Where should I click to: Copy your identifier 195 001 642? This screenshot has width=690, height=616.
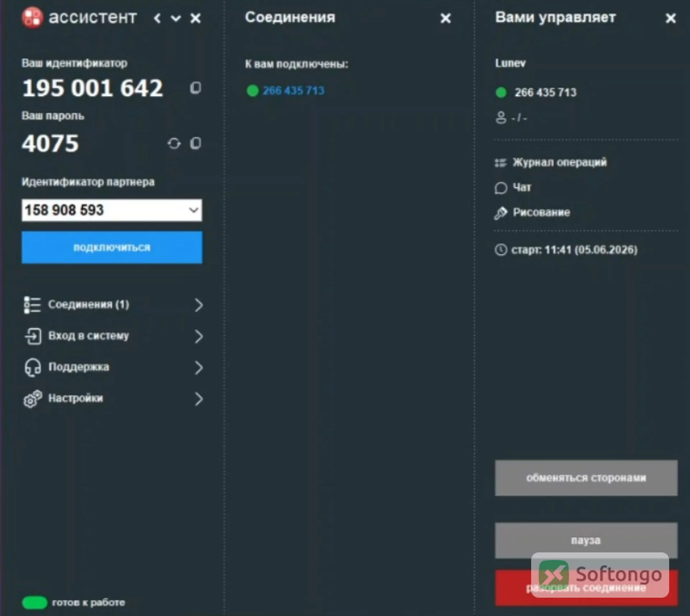195,88
